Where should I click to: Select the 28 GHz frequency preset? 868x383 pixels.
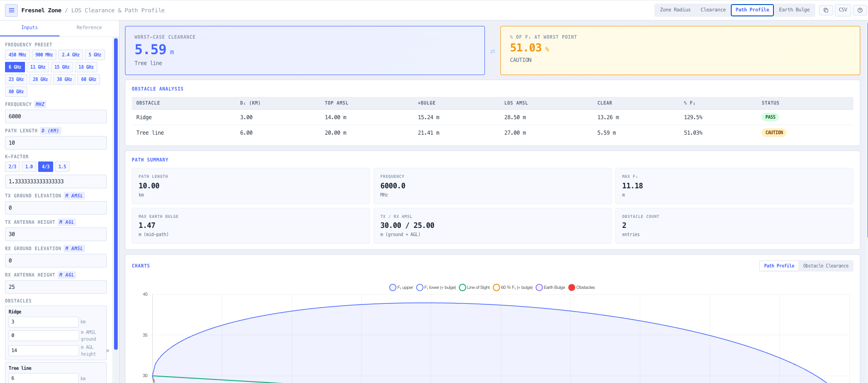[x=40, y=79]
